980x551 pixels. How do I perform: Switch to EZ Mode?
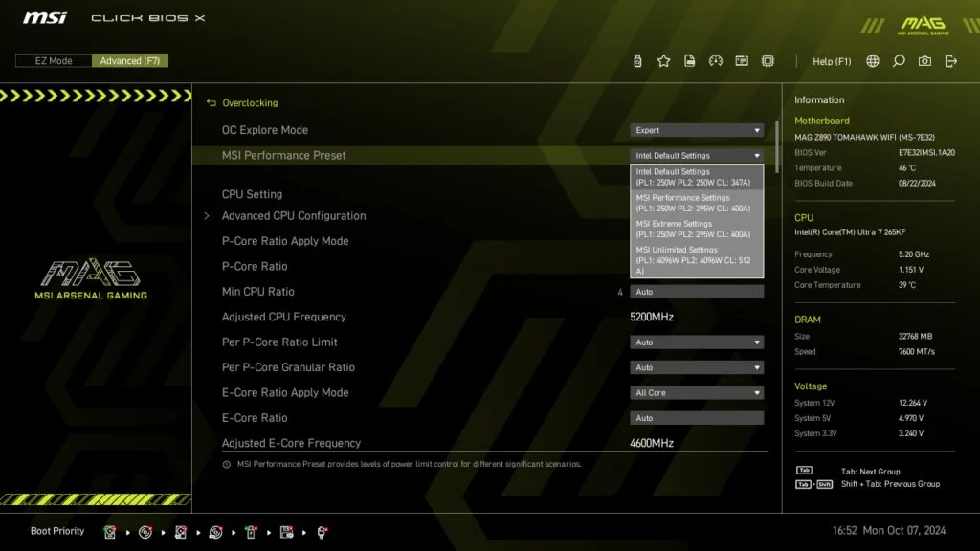(54, 61)
